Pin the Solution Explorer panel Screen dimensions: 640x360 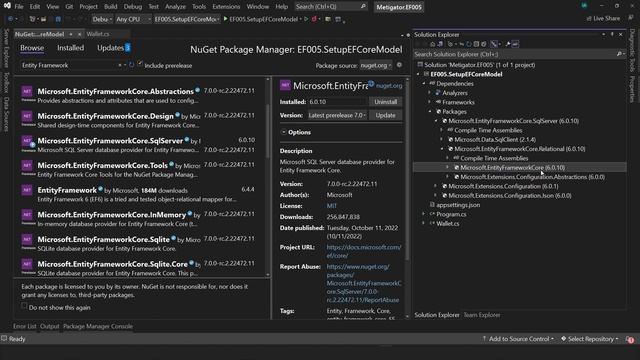coord(612,35)
